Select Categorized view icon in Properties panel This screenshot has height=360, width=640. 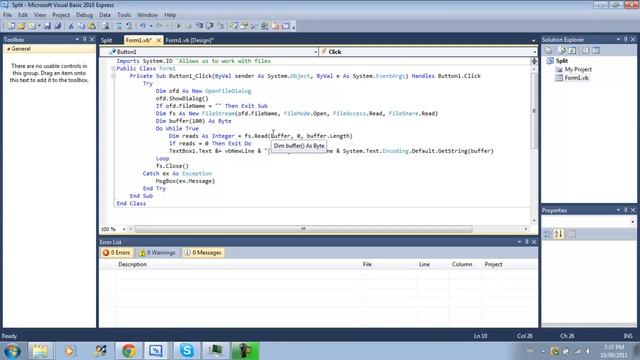pyautogui.click(x=548, y=234)
